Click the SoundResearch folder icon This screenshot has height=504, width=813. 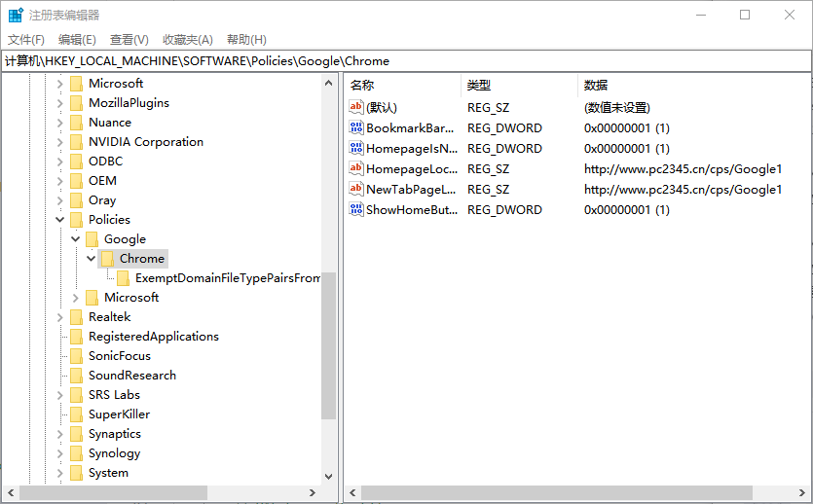[x=76, y=376]
